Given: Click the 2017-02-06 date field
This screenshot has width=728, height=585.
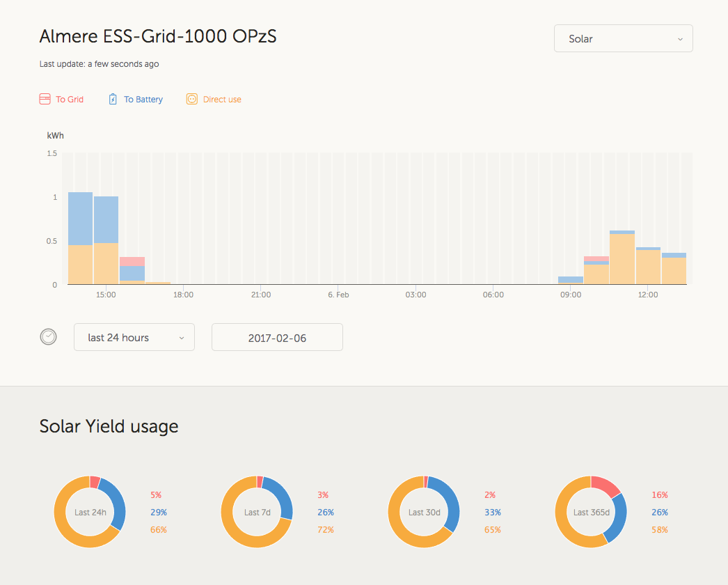Looking at the screenshot, I should [277, 338].
